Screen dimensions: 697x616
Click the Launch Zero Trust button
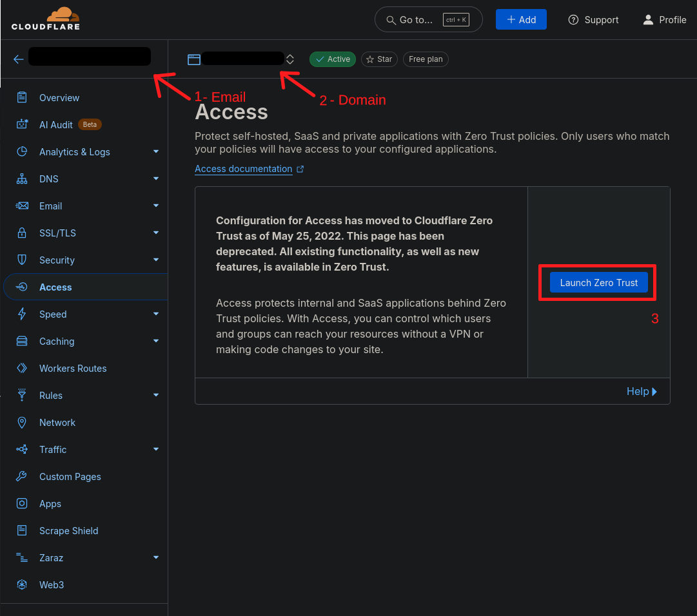pos(598,282)
